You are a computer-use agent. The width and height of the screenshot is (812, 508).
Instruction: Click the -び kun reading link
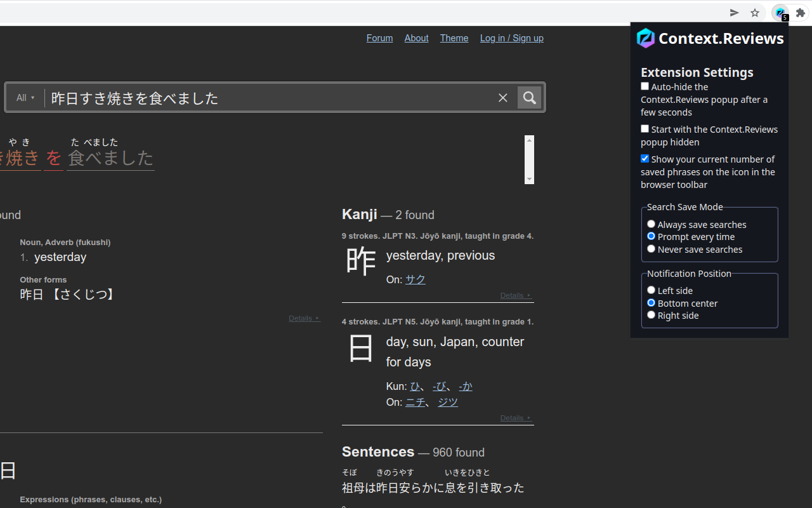click(x=440, y=386)
